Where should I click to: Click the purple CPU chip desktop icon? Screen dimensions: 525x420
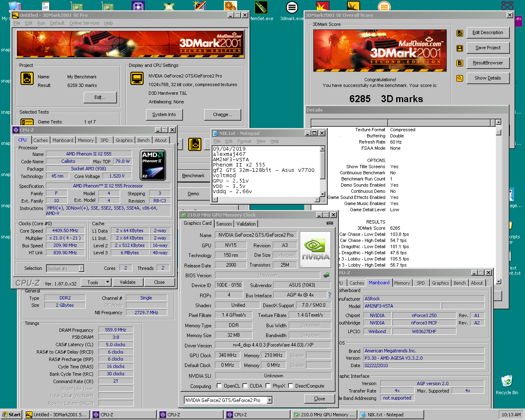click(x=138, y=6)
